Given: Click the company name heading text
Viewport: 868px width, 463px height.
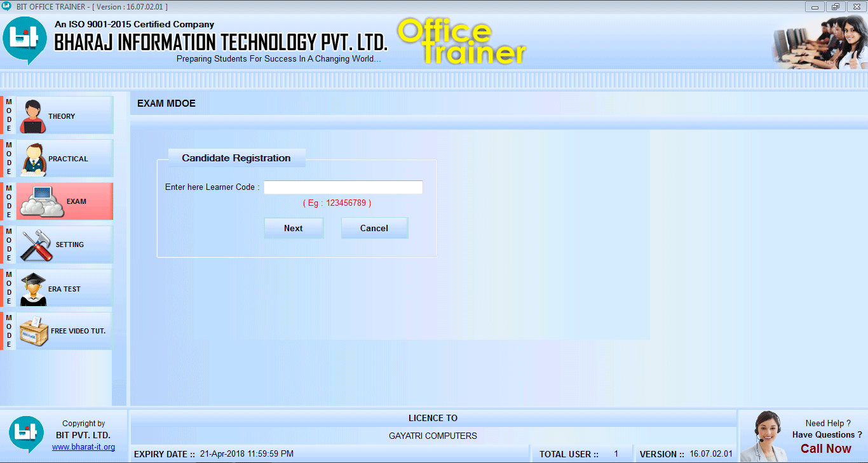Looking at the screenshot, I should (220, 43).
